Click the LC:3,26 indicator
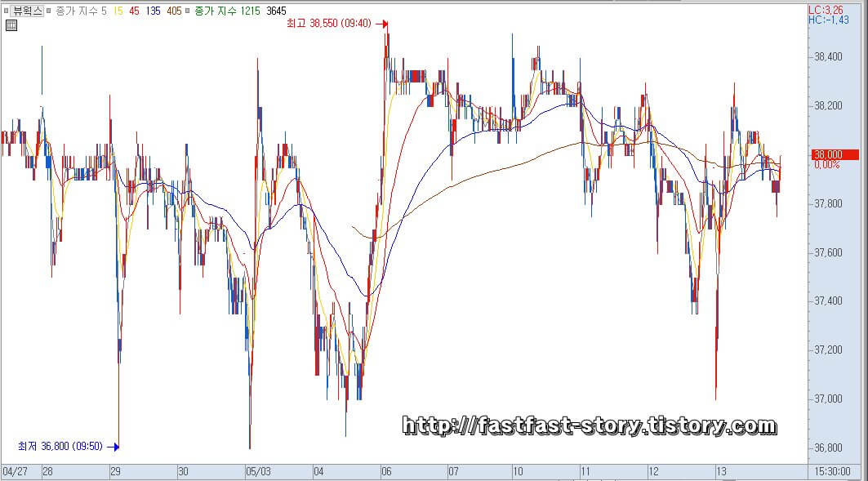This screenshot has width=868, height=481. click(826, 10)
